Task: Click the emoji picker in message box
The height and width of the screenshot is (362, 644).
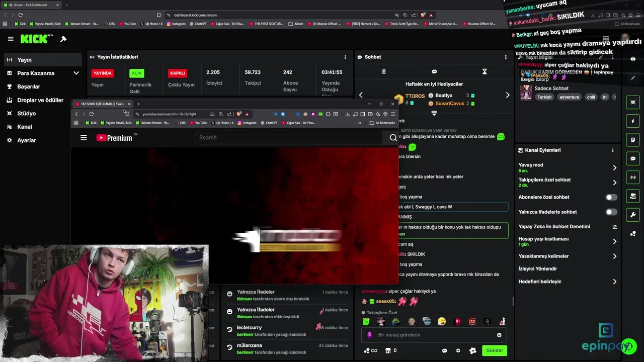Action: tap(499, 335)
